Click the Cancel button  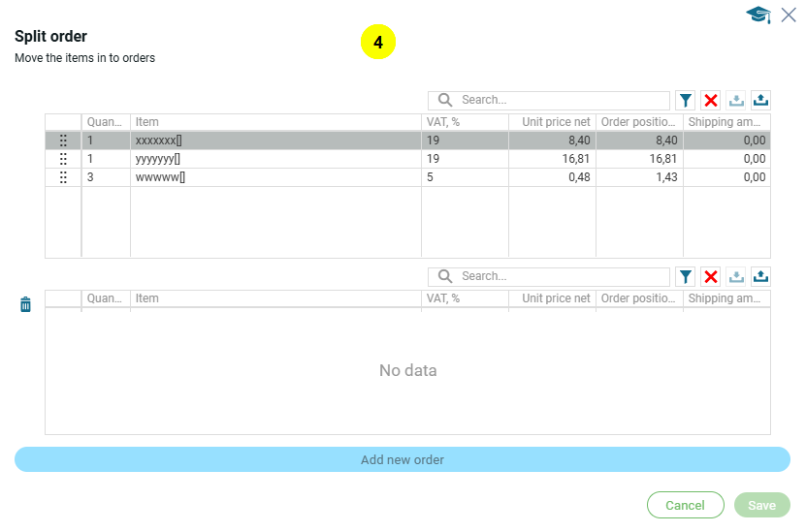685,505
